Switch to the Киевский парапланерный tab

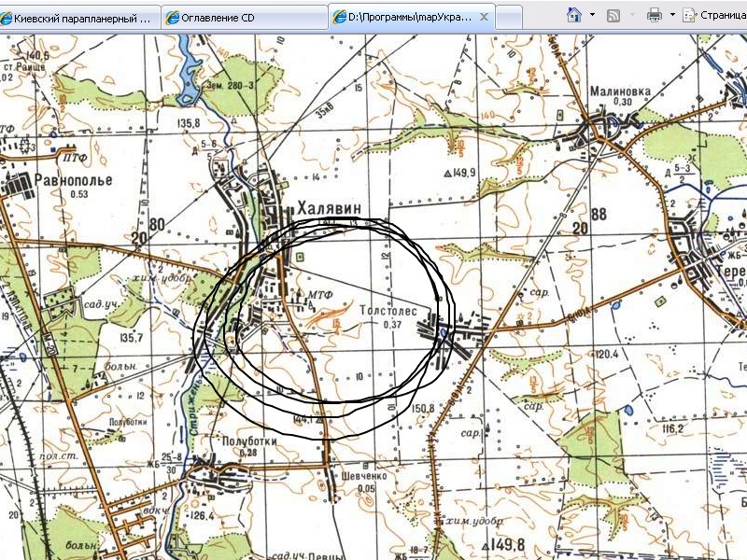(x=80, y=18)
